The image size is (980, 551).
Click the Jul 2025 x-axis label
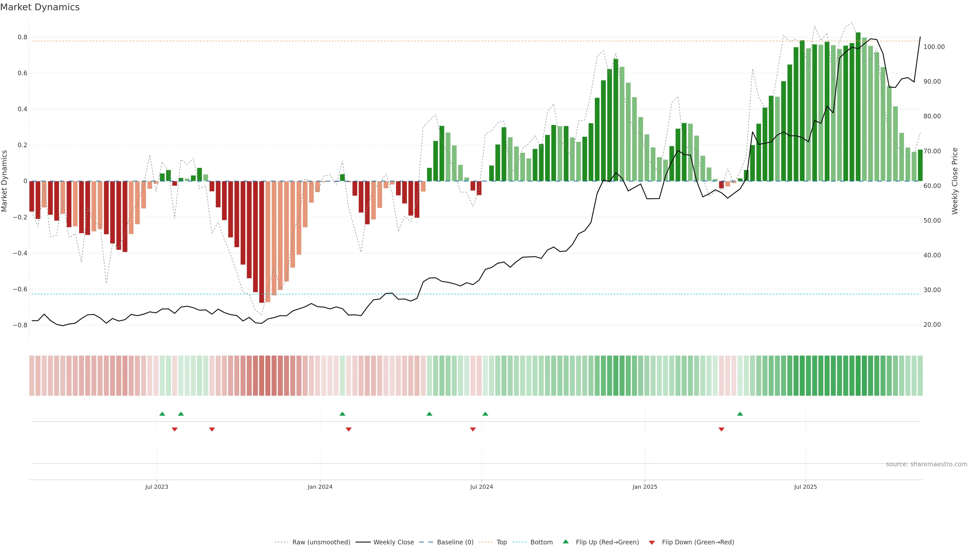pos(805,487)
